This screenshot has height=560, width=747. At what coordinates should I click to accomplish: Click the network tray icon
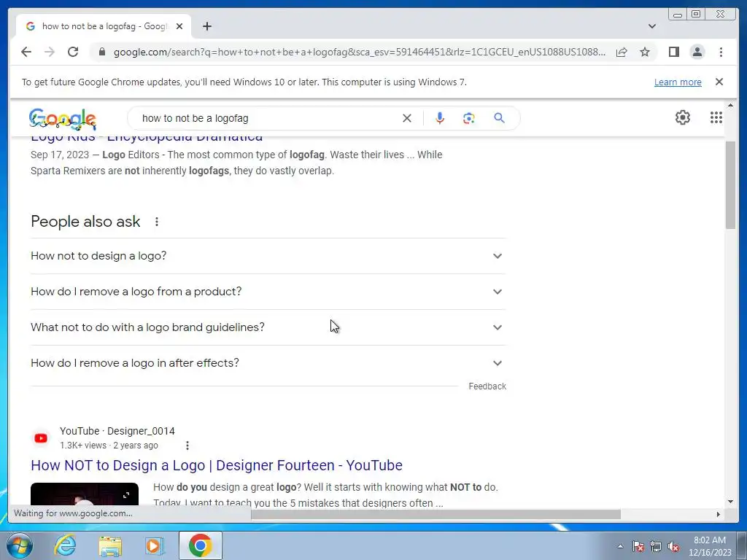656,546
